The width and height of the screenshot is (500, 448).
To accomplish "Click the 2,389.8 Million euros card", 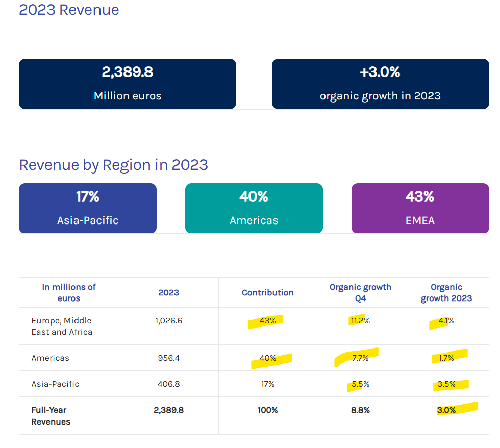I will click(128, 84).
